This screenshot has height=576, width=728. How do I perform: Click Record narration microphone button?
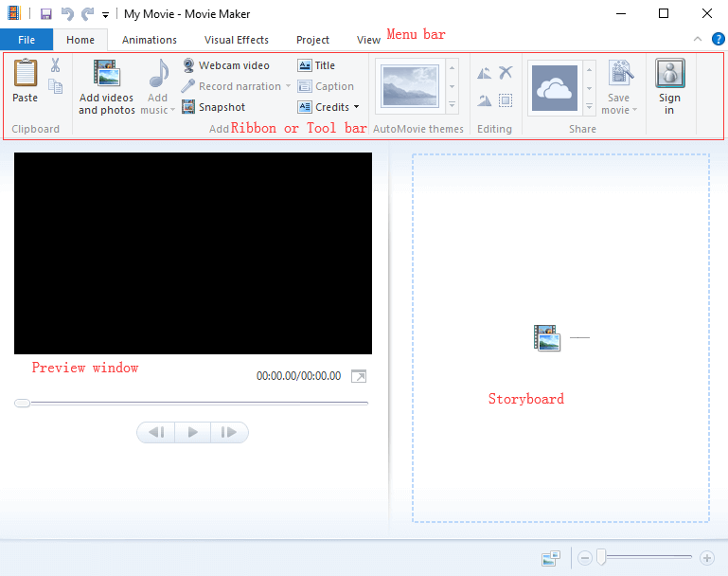pos(231,86)
